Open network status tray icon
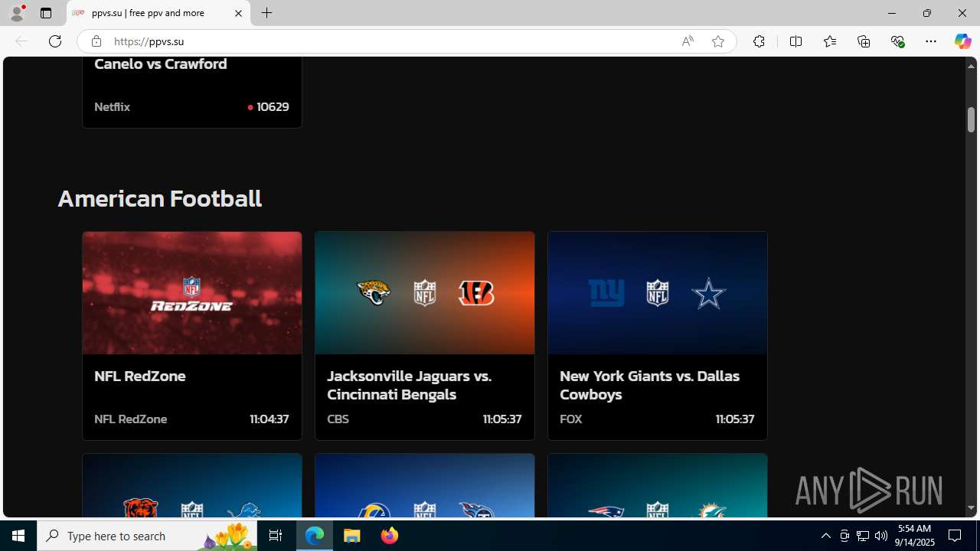 point(863,536)
